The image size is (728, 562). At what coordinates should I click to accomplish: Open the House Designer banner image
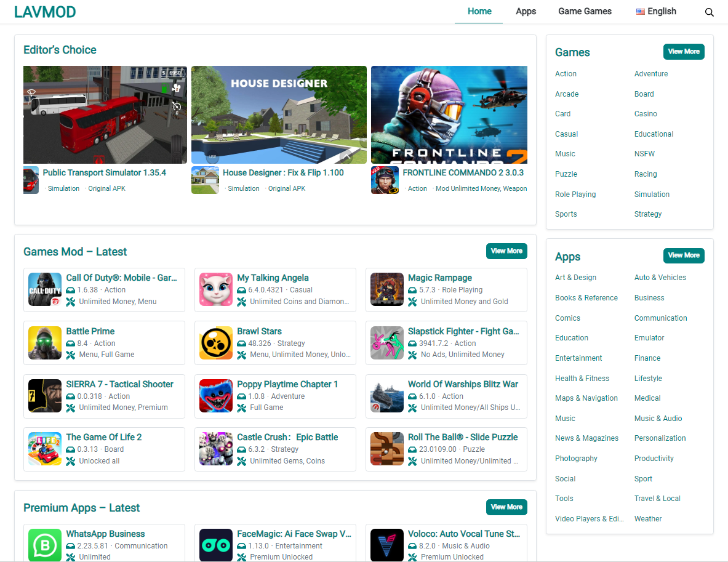(279, 114)
